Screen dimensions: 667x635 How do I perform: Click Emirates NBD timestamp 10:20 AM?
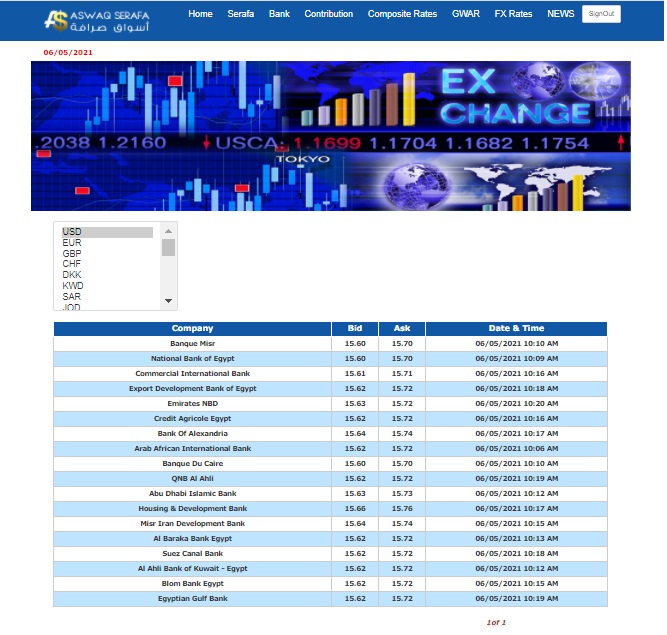516,404
